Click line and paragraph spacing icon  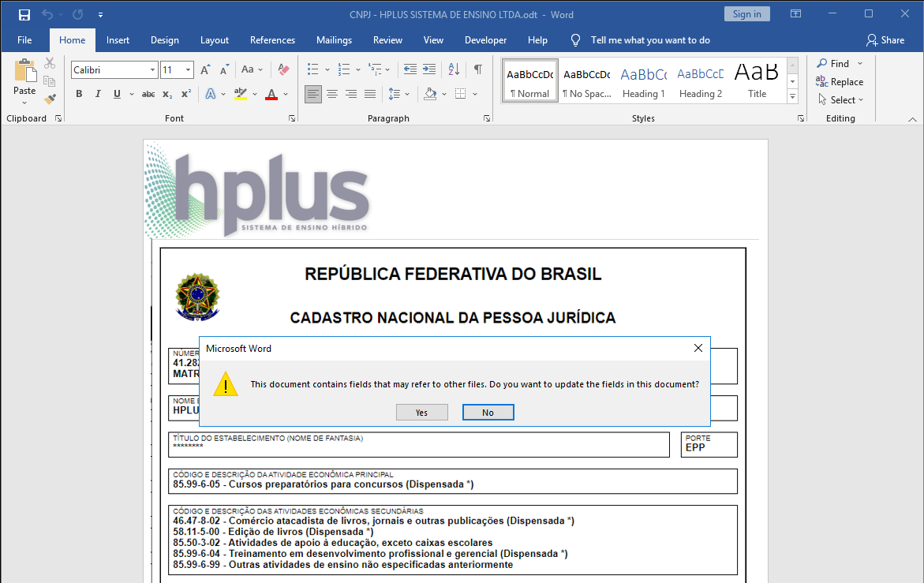(x=395, y=94)
